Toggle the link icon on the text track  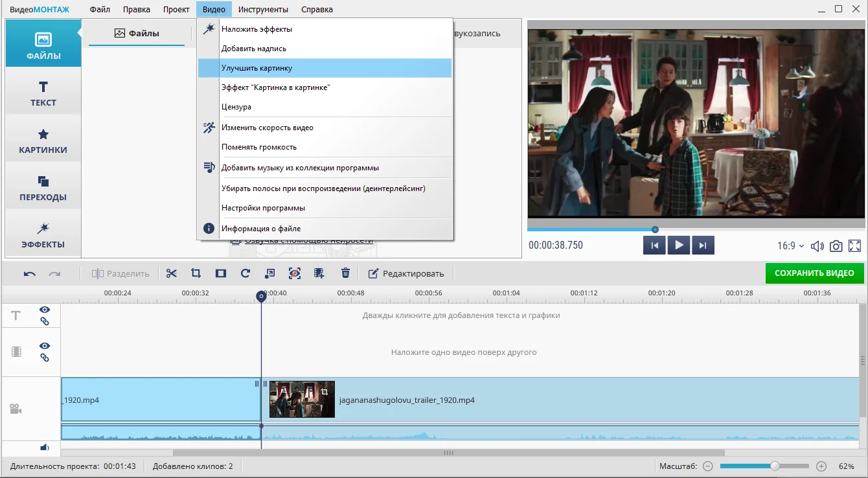45,321
